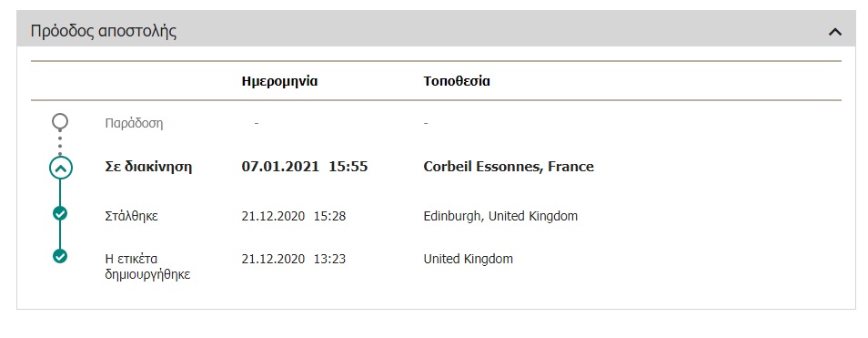Select the Στάλθηκε status label
Image resolution: width=868 pixels, height=338 pixels.
(x=131, y=216)
